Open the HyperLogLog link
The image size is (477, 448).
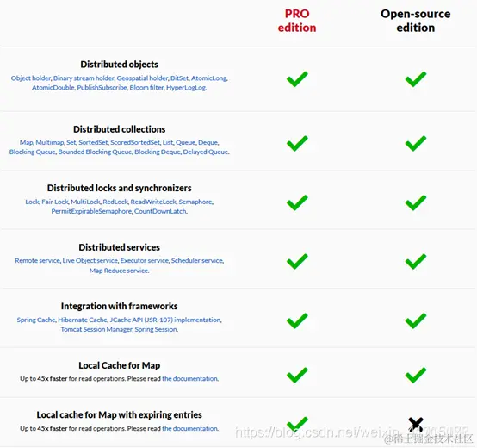pyautogui.click(x=186, y=88)
